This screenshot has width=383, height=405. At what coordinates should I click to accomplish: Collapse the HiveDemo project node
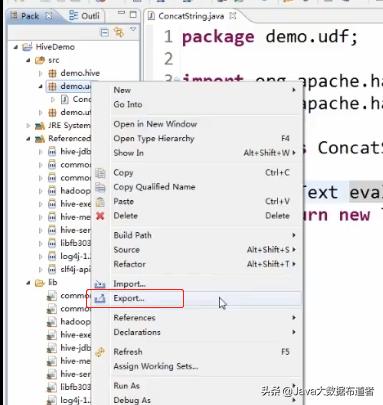pyautogui.click(x=16, y=47)
